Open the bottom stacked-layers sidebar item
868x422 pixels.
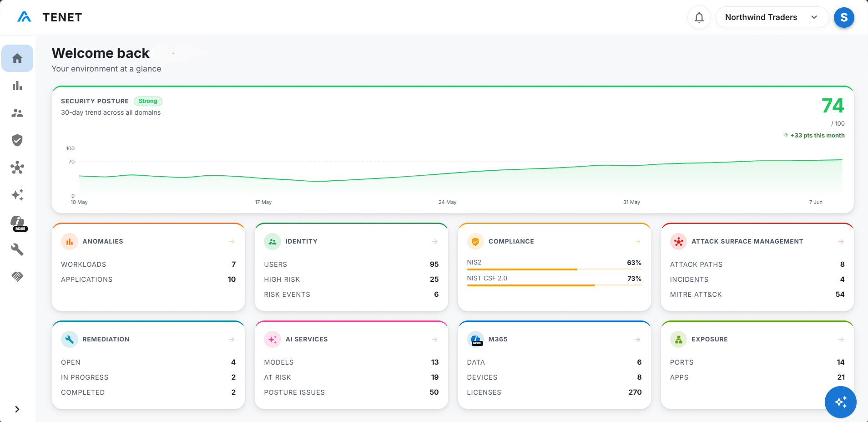[17, 277]
